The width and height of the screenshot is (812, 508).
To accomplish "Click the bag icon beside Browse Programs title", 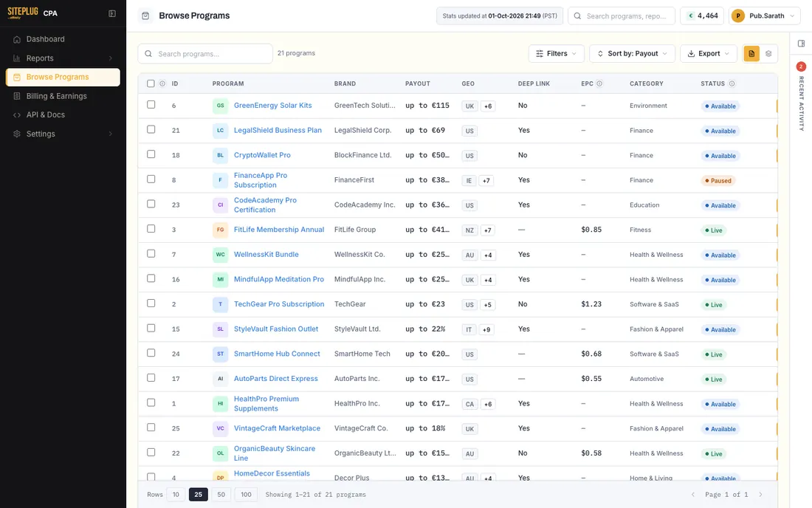I will click(x=145, y=16).
